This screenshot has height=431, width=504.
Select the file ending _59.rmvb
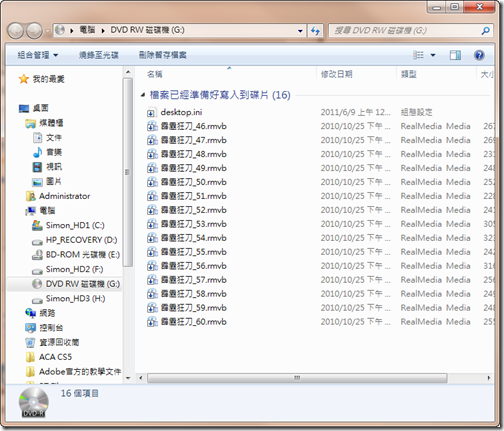coord(193,308)
